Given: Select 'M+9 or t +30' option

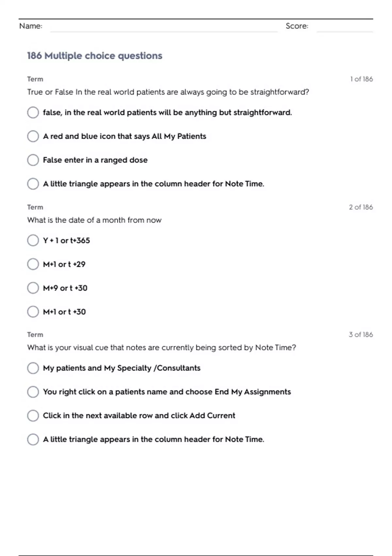Looking at the screenshot, I should point(33,288).
